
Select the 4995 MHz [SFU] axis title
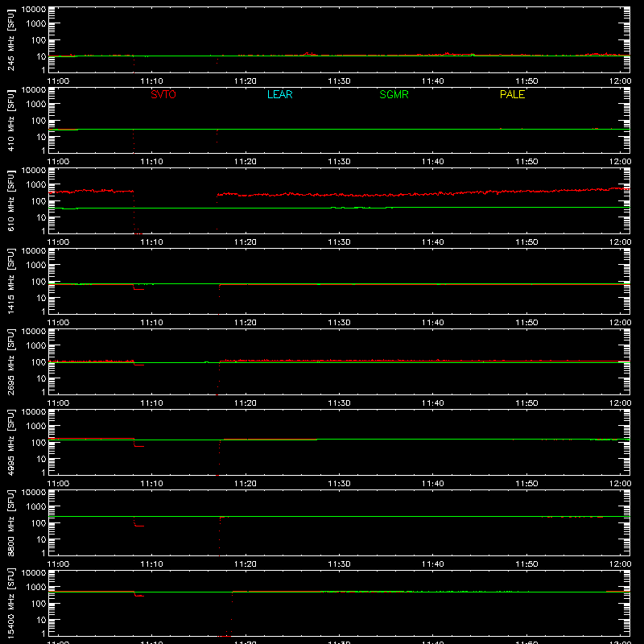tap(11, 443)
